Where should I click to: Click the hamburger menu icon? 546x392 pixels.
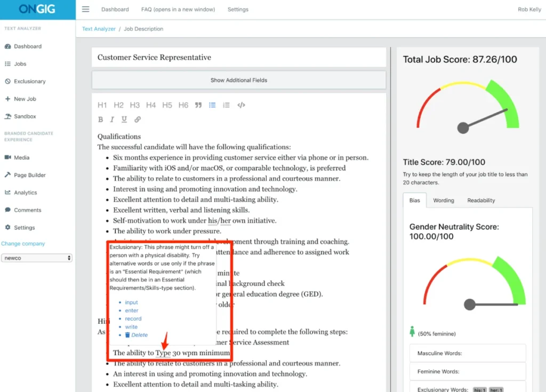coord(86,10)
